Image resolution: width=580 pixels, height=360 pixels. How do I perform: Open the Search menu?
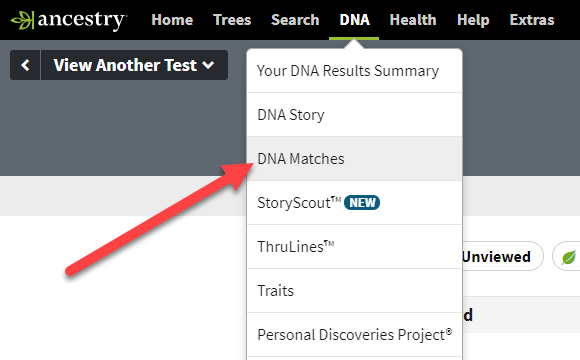tap(295, 20)
